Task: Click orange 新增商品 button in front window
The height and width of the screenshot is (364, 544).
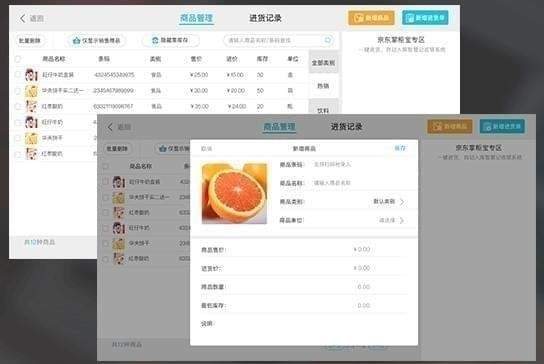Action: tap(450, 126)
